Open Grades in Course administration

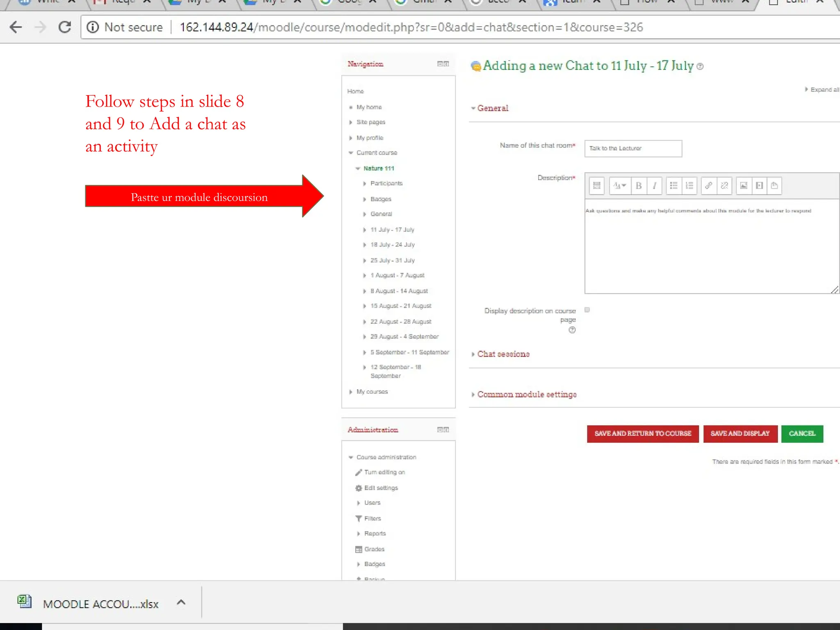(370, 549)
